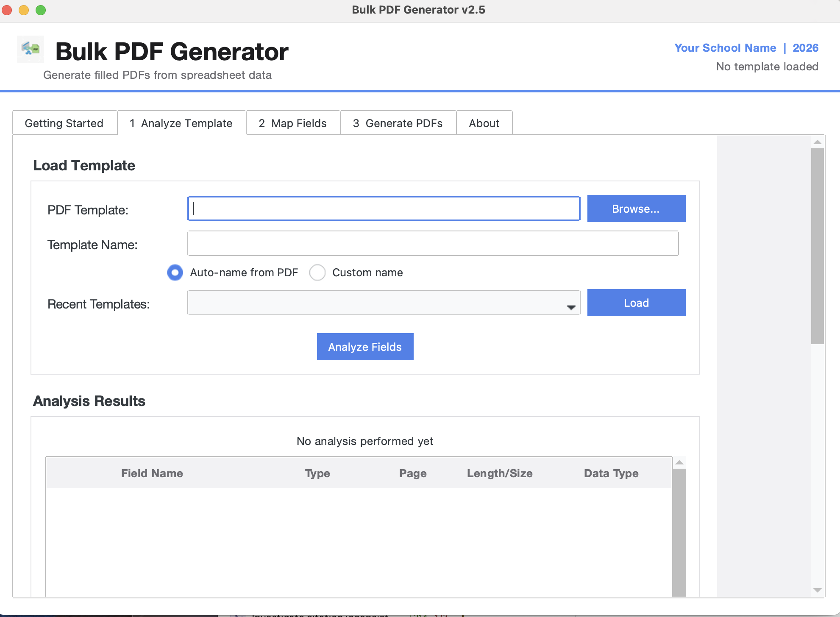Switch to the Generate PDFs tab
Image resolution: width=840 pixels, height=617 pixels.
pyautogui.click(x=398, y=123)
